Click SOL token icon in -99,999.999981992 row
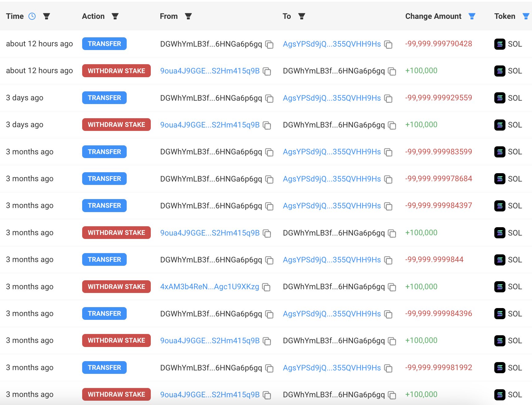532x405 pixels. (x=500, y=368)
